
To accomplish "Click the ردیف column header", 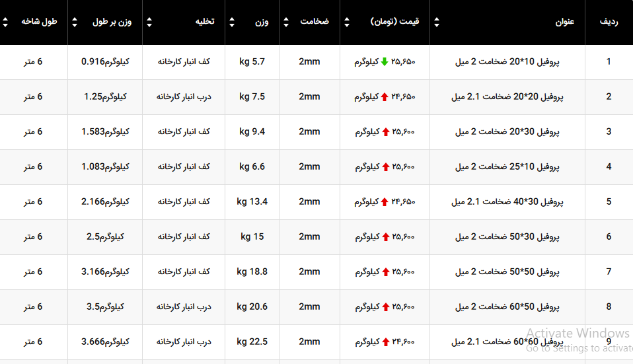I will [x=609, y=22].
